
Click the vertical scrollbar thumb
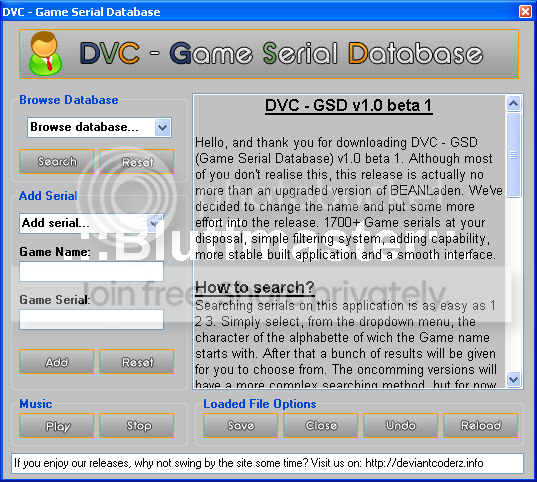pos(513,155)
